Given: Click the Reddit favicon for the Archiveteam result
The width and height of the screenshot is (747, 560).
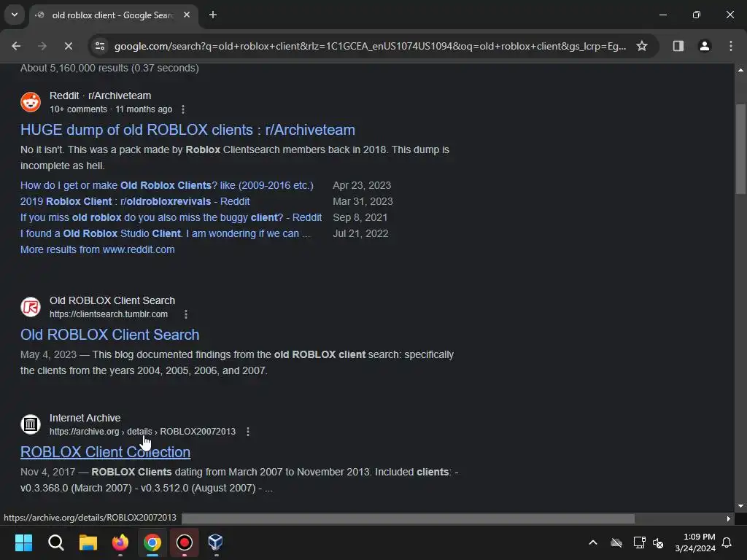Looking at the screenshot, I should coord(31,102).
